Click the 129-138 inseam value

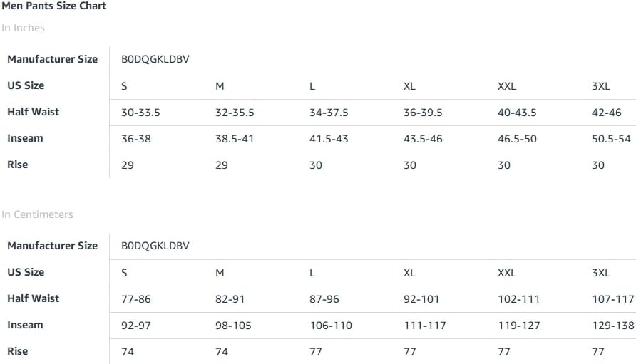pos(613,325)
